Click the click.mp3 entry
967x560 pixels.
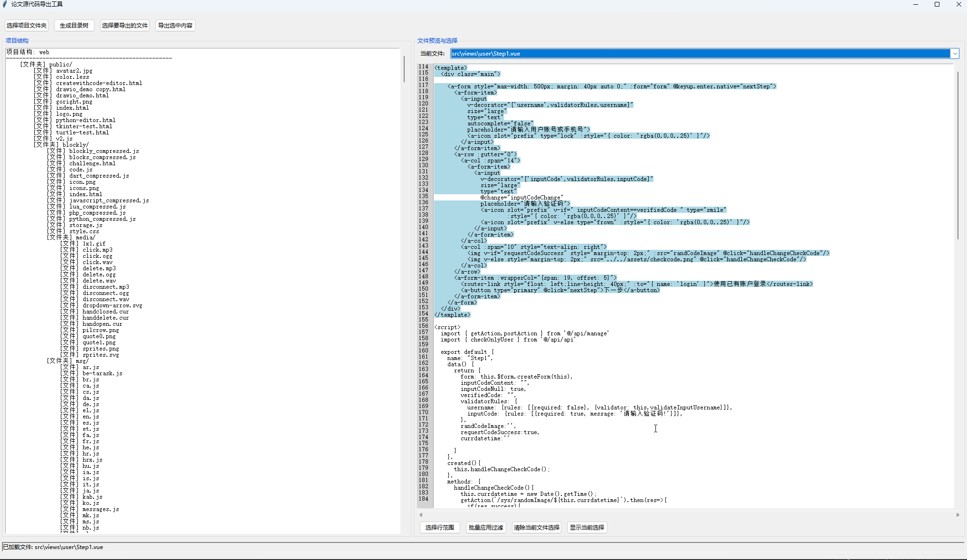[x=86, y=250]
